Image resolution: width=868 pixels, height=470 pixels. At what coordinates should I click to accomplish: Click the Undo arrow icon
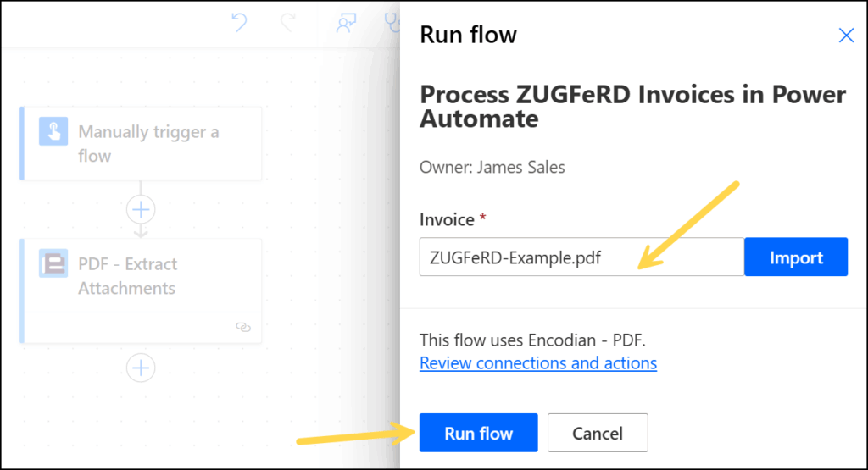pos(239,23)
